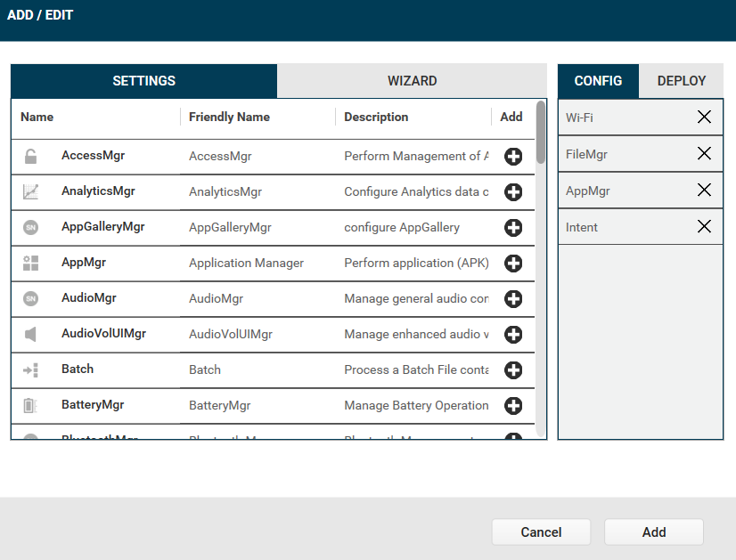Remove Intent from the config list
The height and width of the screenshot is (560, 736).
[704, 226]
